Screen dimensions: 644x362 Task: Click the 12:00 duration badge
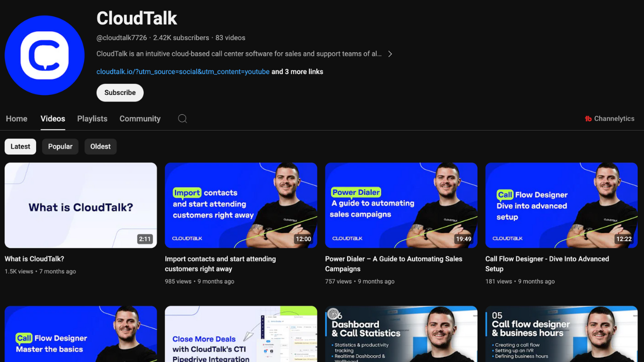coord(303,239)
